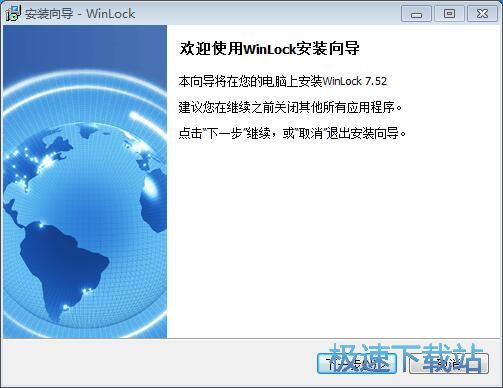The width and height of the screenshot is (503, 388).
Task: Click the text 建议您在继续之前关闭其他所有应用程序
Action: 290,107
